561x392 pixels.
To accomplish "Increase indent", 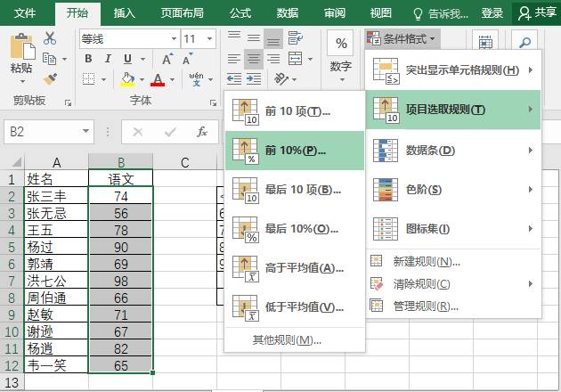I will (254, 78).
